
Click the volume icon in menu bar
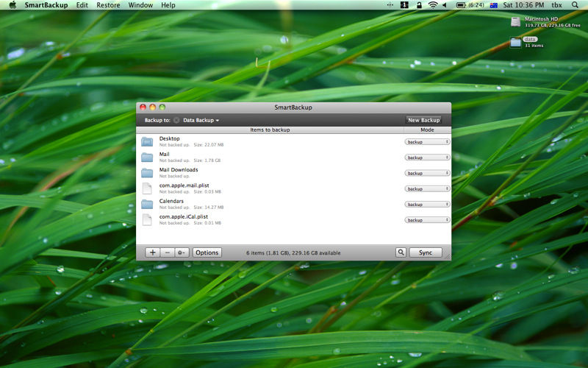tap(445, 5)
